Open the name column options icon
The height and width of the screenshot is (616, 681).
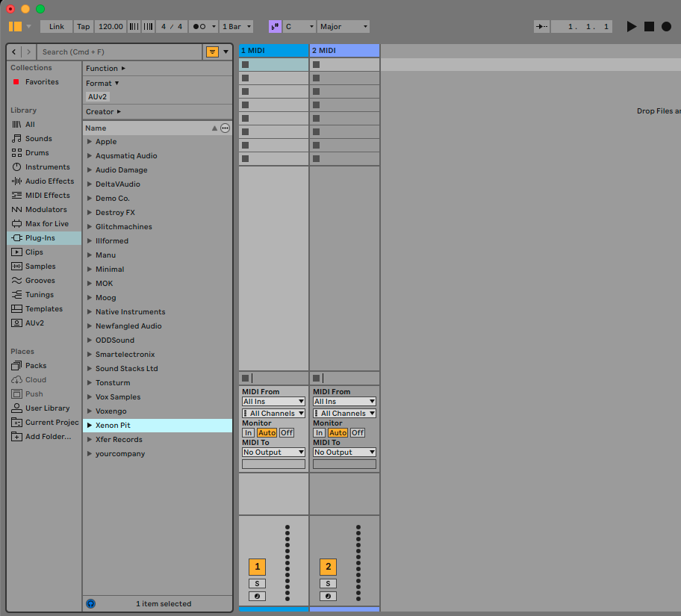coord(225,128)
